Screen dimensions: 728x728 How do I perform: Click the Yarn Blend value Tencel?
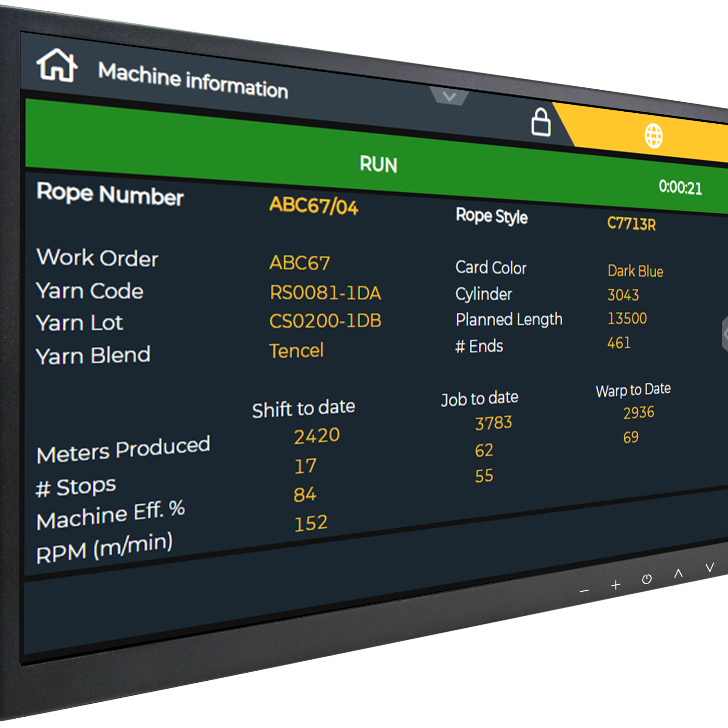(x=296, y=350)
